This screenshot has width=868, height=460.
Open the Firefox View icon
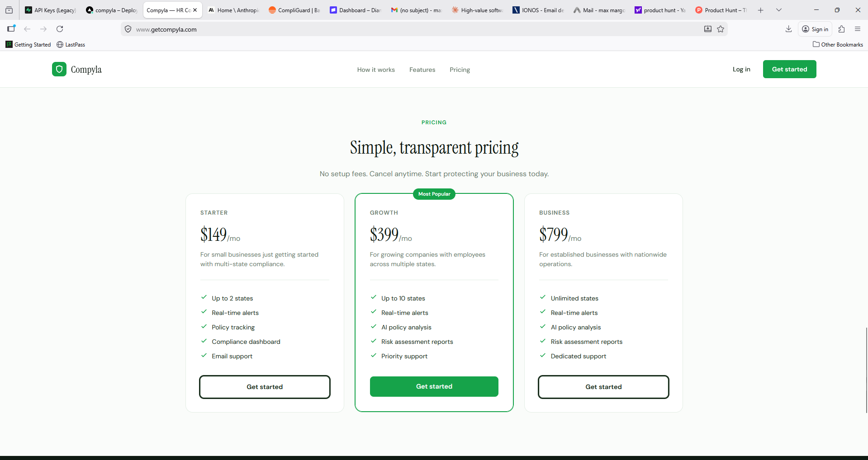point(9,10)
